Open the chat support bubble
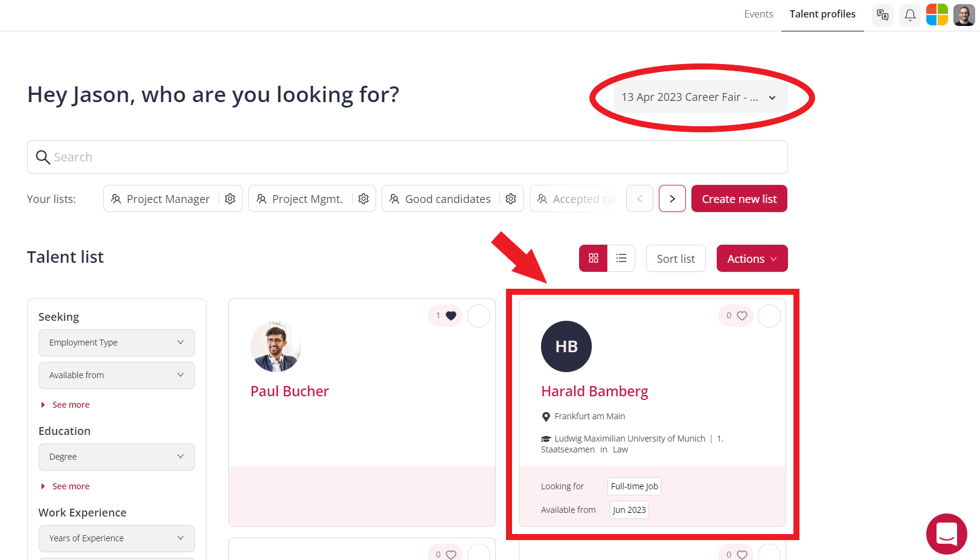The height and width of the screenshot is (560, 980). pos(947,534)
